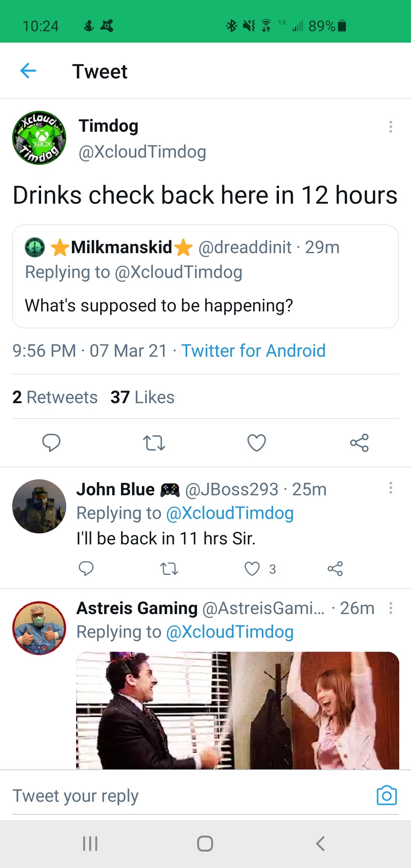Open the Twitter for Android link
Image resolution: width=411 pixels, height=868 pixels.
coord(253,351)
